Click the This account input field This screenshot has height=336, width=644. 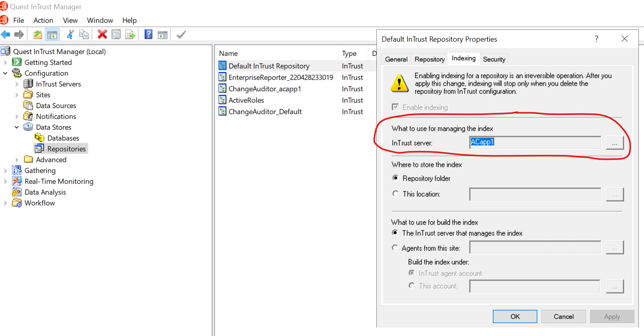click(x=535, y=286)
